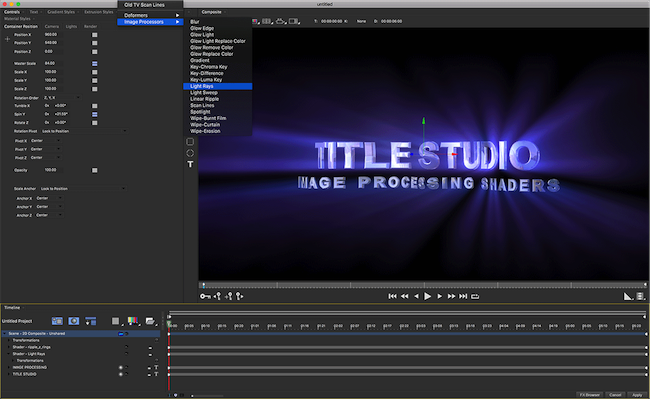Open the Rotation Order dropdown
650x399 pixels.
[x=62, y=98]
